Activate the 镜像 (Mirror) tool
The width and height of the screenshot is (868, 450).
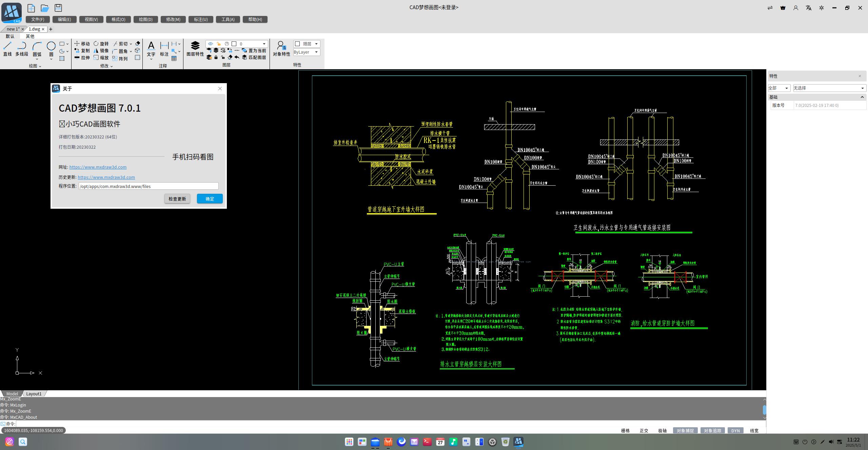(x=101, y=51)
